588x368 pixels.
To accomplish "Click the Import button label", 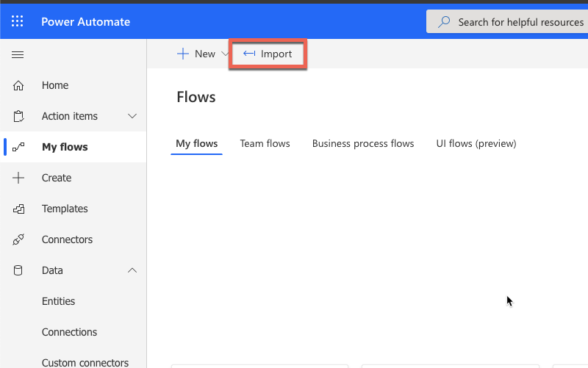I will 276,54.
